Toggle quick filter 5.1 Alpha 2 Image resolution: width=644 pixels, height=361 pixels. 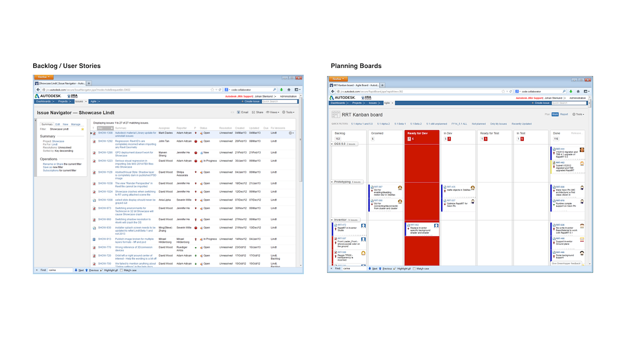383,124
